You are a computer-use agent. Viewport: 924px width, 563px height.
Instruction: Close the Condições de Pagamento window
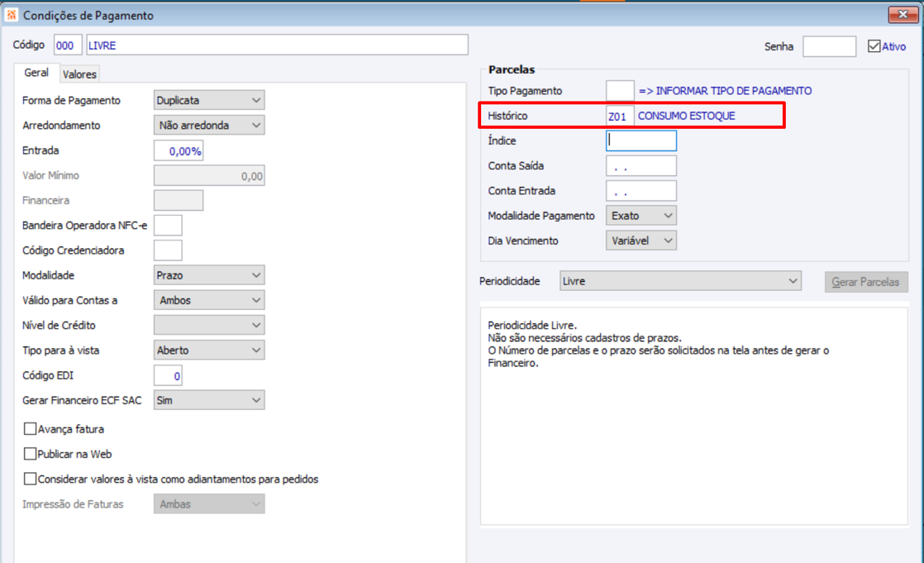pyautogui.click(x=903, y=14)
